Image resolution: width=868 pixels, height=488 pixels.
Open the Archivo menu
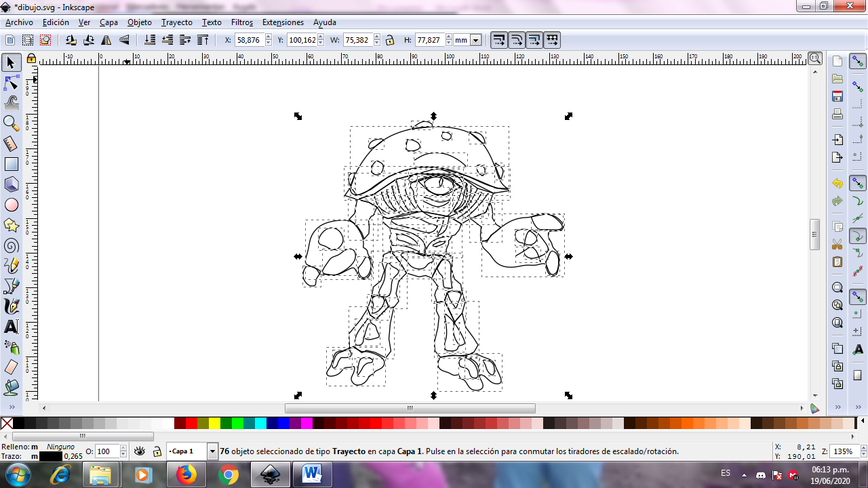click(x=19, y=22)
